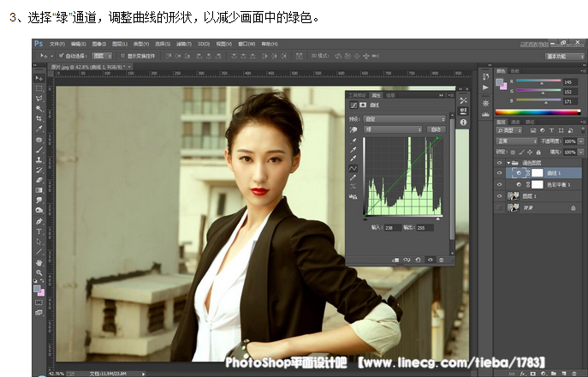Open the 预设 preset dropdown
The image size is (588, 377).
tap(404, 119)
